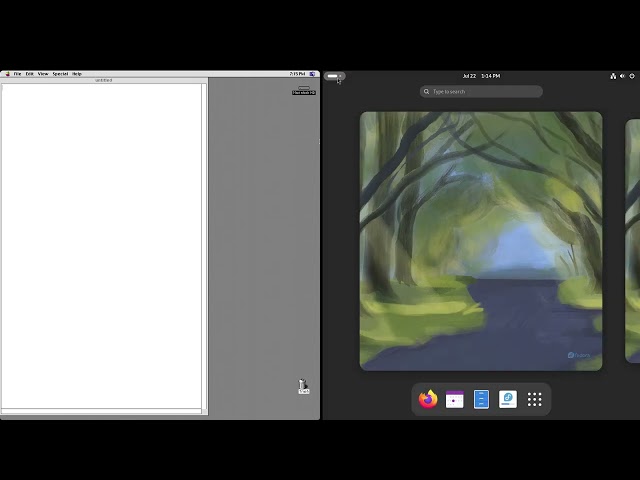
Task: Click the search magnifier icon
Action: tap(427, 91)
